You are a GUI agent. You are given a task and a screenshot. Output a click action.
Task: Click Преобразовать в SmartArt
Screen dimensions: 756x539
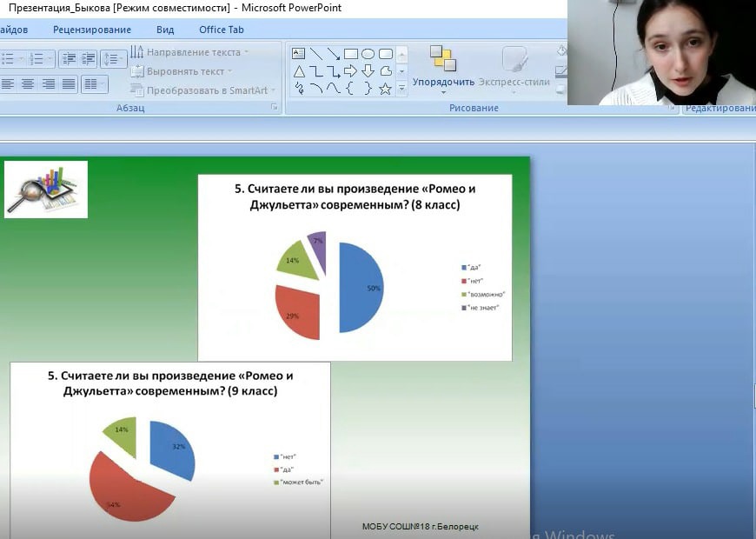click(202, 90)
